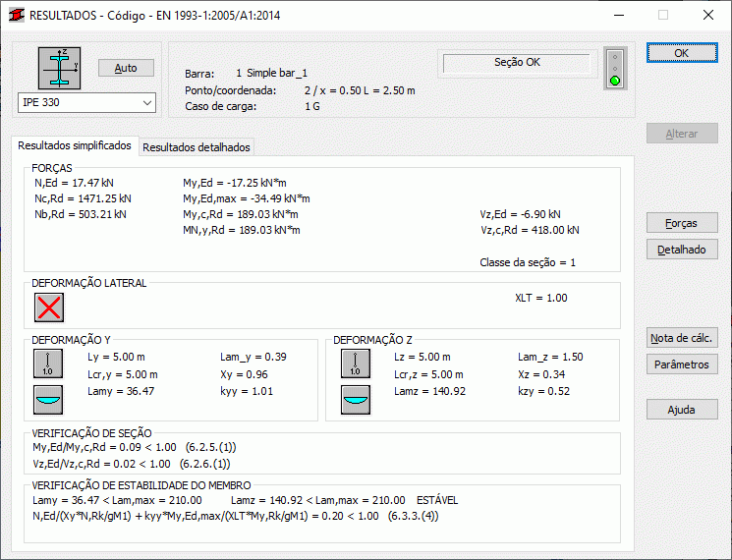This screenshot has height=560, width=732.
Task: Click Classe da seção = 1 text
Action: click(x=528, y=262)
